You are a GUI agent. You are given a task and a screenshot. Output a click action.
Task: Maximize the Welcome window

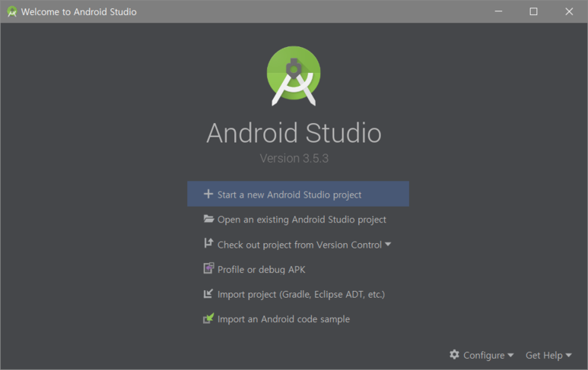coord(533,11)
